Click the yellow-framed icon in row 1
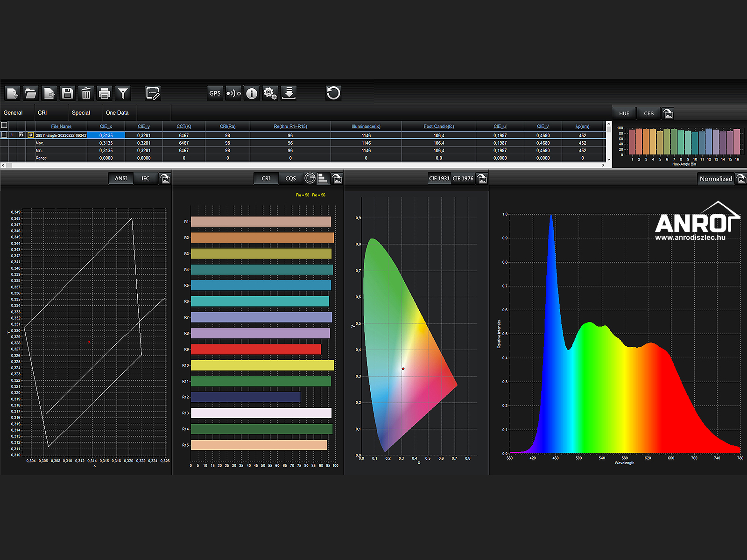The height and width of the screenshot is (560, 747). pos(31,135)
